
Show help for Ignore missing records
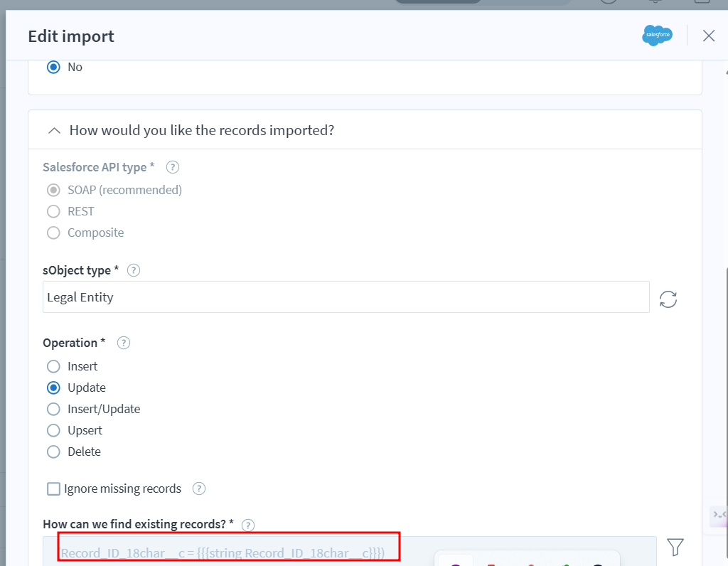pyautogui.click(x=199, y=488)
